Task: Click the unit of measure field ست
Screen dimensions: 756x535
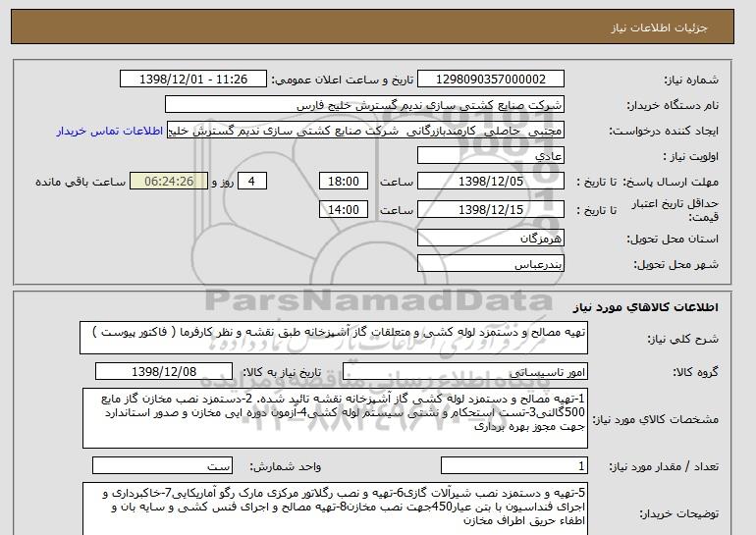Action: (162, 466)
